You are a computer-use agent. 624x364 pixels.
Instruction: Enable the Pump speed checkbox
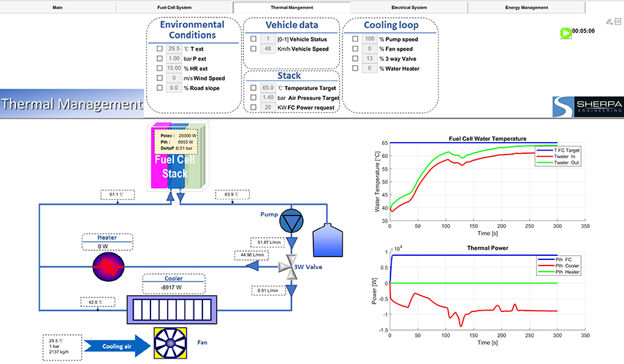coord(355,40)
